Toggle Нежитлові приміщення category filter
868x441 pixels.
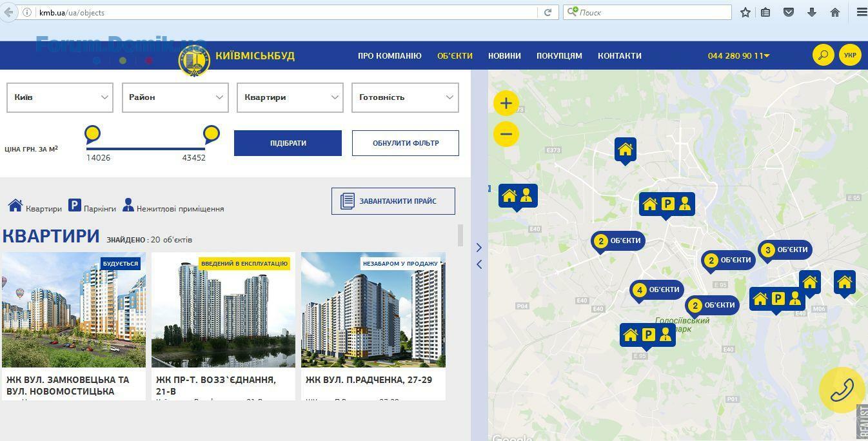[x=173, y=207]
